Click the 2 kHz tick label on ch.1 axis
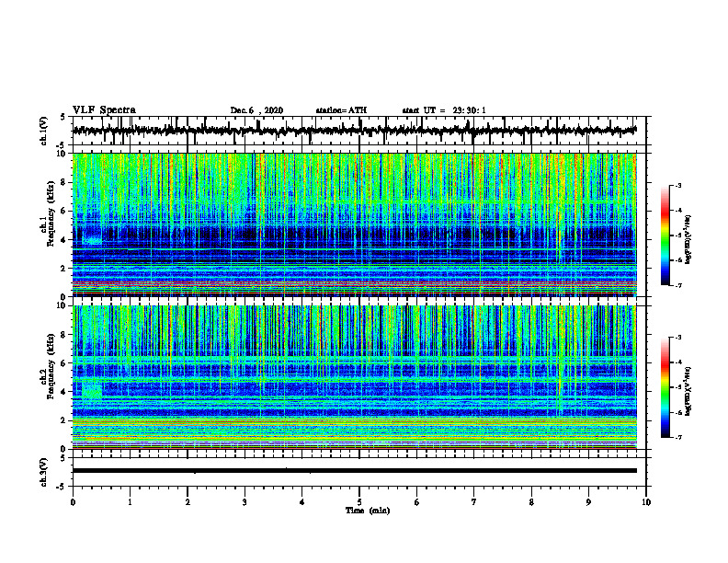 click(64, 269)
